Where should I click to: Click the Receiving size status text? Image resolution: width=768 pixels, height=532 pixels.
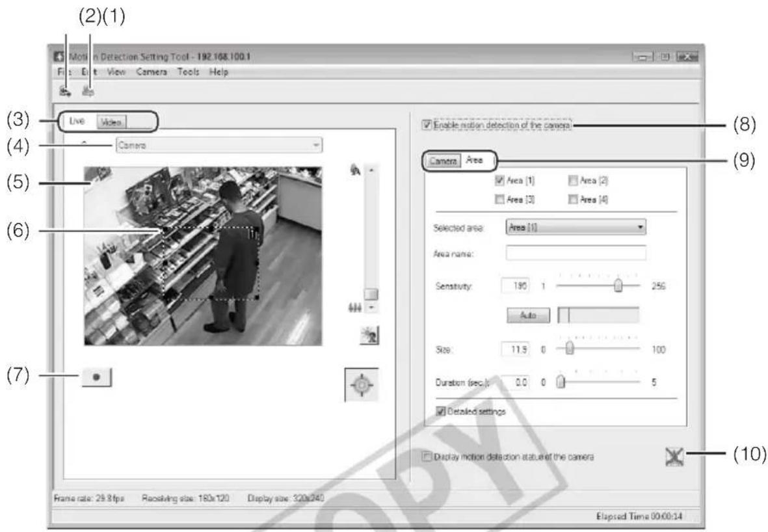pyautogui.click(x=185, y=498)
